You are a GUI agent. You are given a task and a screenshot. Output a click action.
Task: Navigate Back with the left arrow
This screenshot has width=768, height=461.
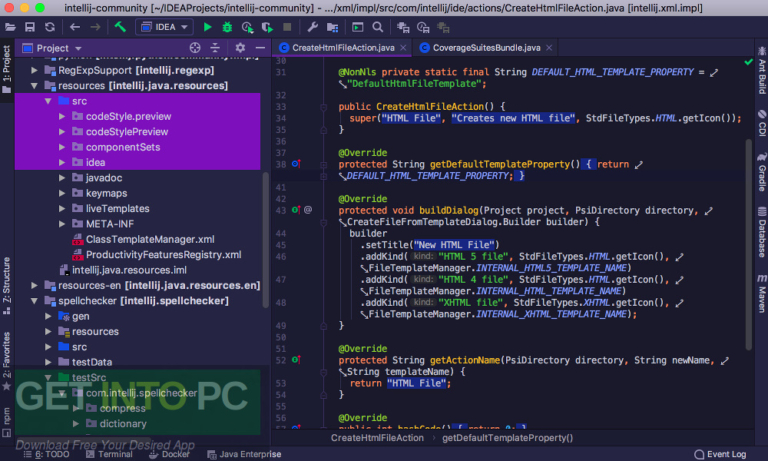coord(75,27)
